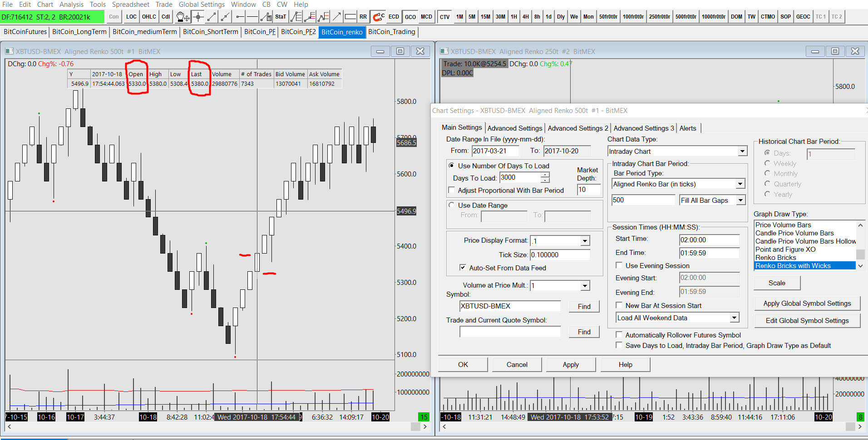Click the GCO toolbar button

[x=410, y=17]
